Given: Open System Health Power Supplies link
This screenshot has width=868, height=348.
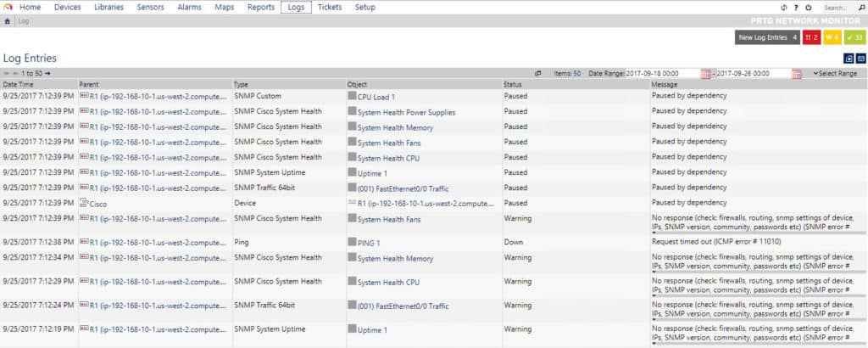Looking at the screenshot, I should (406, 113).
